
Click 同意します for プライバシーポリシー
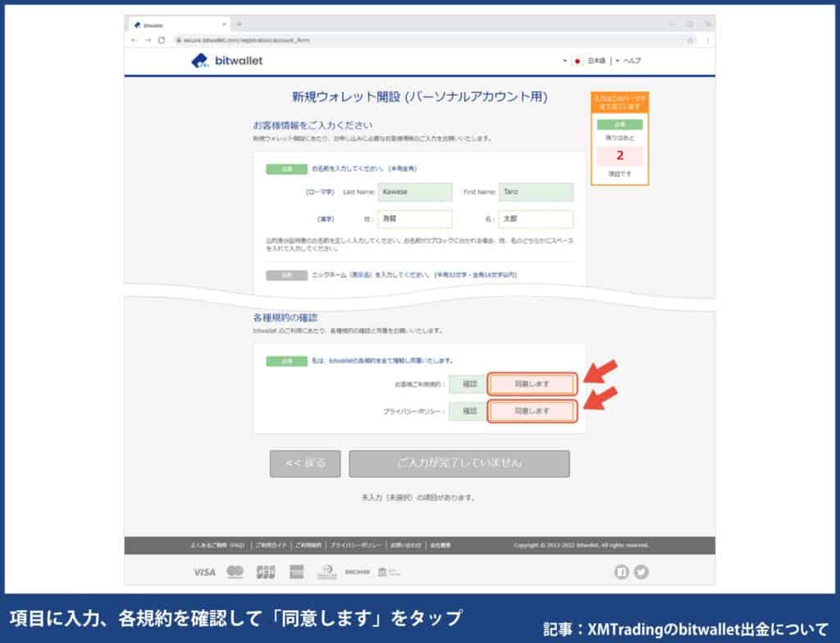point(532,411)
